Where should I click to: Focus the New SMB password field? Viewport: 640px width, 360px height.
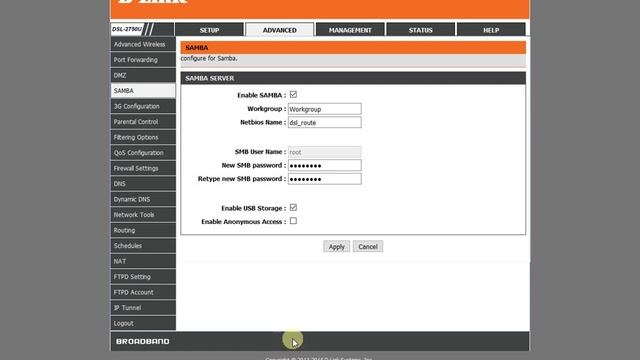click(x=324, y=165)
